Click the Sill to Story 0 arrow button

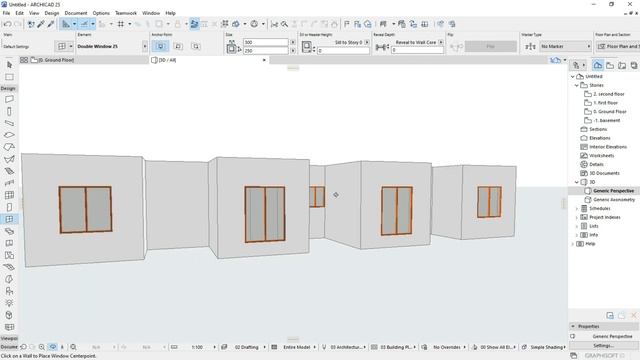click(x=367, y=42)
